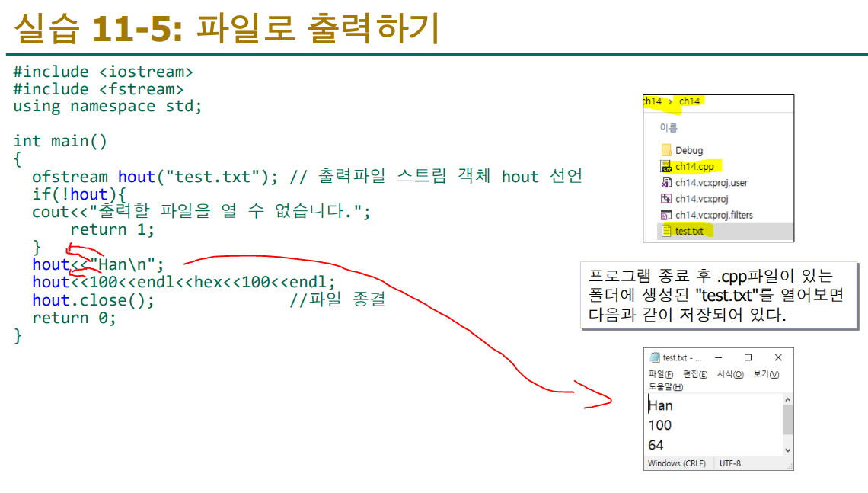Select the ch14.vcxproj.filters file icon

(666, 215)
